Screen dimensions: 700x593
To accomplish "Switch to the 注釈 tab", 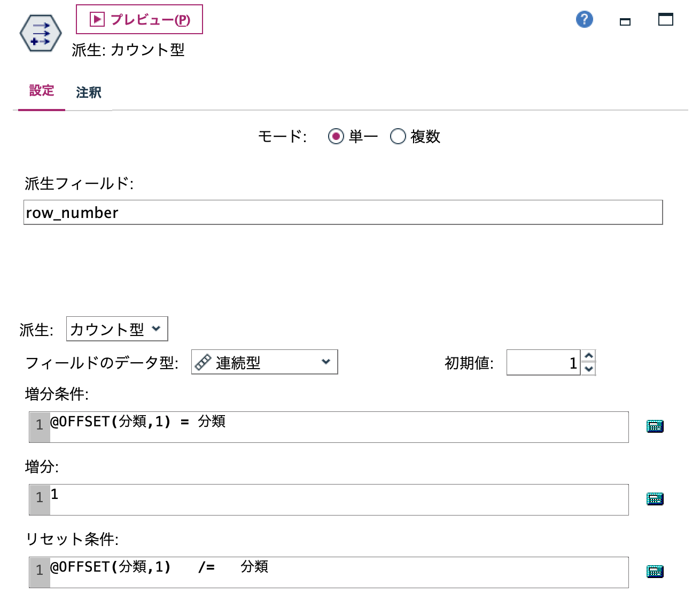I will point(88,92).
